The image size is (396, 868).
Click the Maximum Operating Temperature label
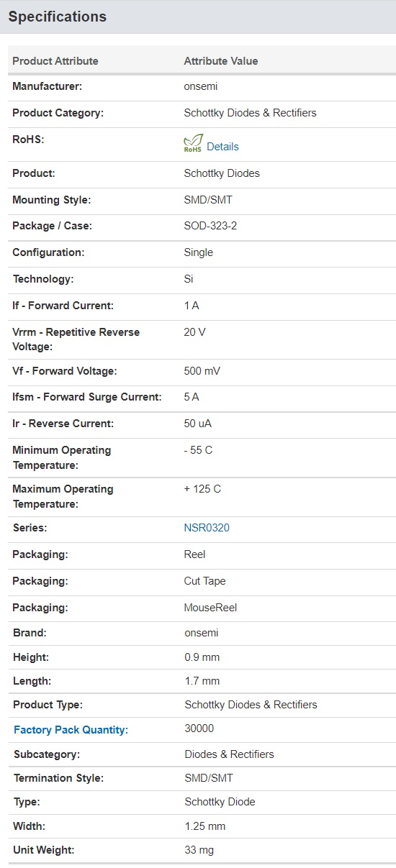[63, 497]
